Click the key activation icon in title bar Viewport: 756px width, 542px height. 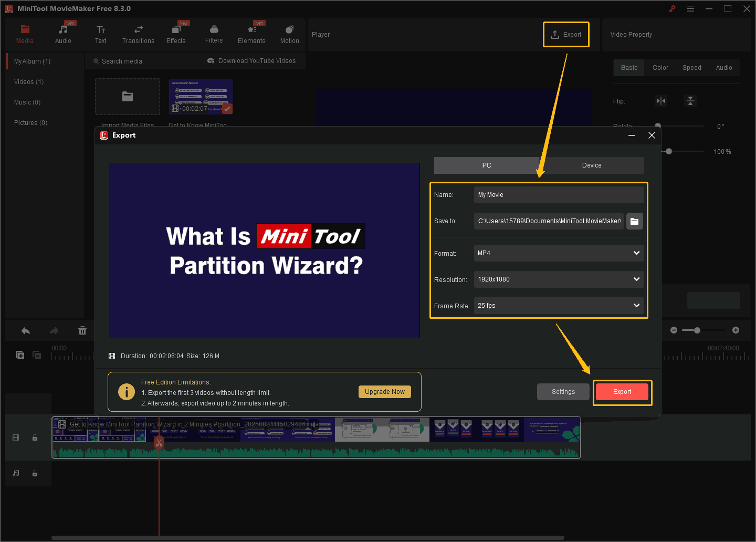672,8
